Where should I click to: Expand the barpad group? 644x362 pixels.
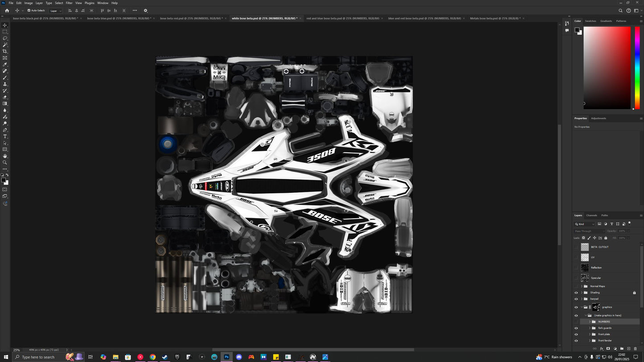click(x=582, y=299)
